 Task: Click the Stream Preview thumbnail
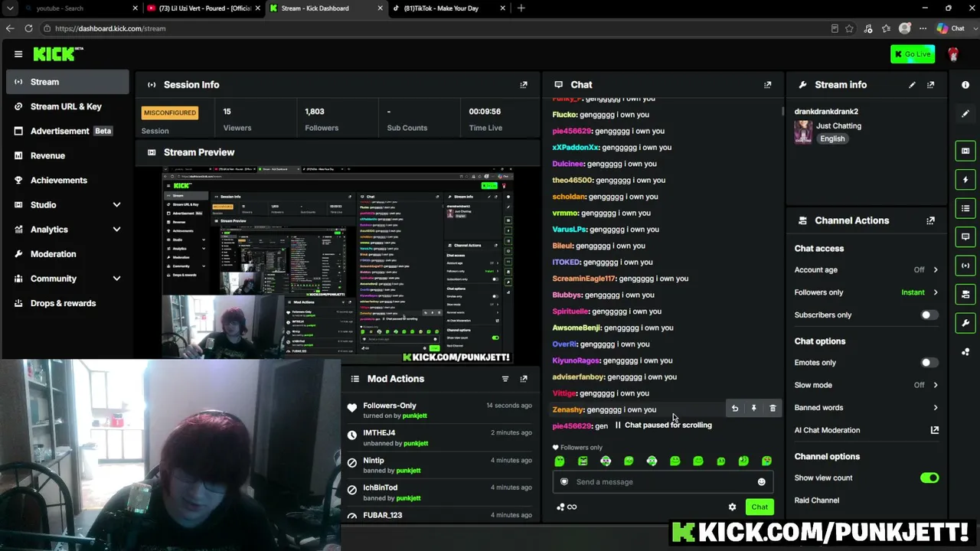coord(337,264)
